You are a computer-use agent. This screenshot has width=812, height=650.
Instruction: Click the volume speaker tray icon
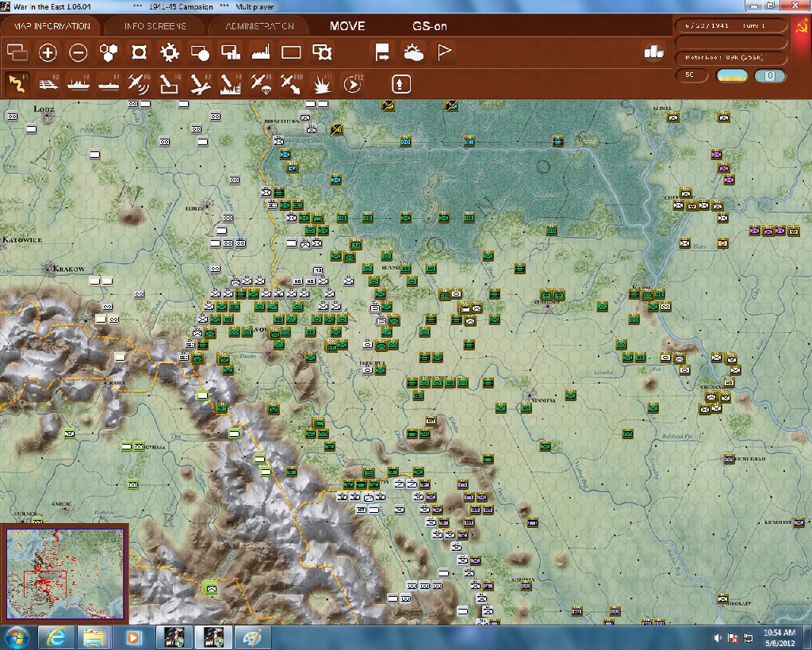pos(718,637)
